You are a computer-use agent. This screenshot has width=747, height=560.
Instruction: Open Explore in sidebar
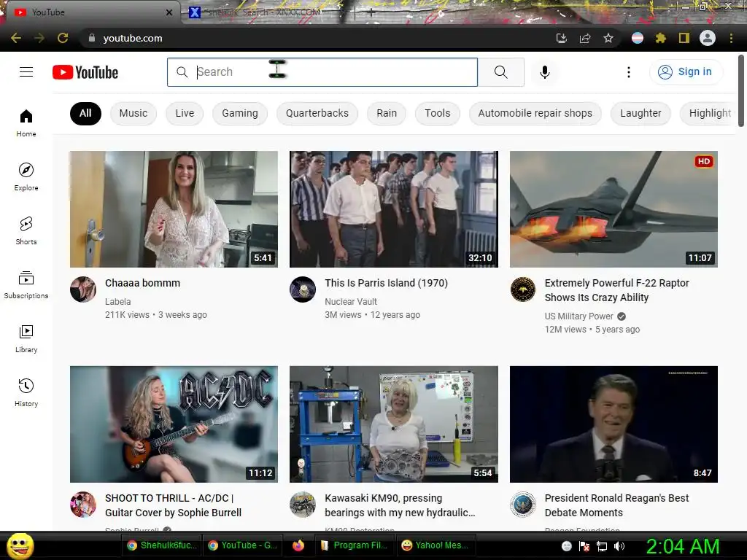coord(26,176)
